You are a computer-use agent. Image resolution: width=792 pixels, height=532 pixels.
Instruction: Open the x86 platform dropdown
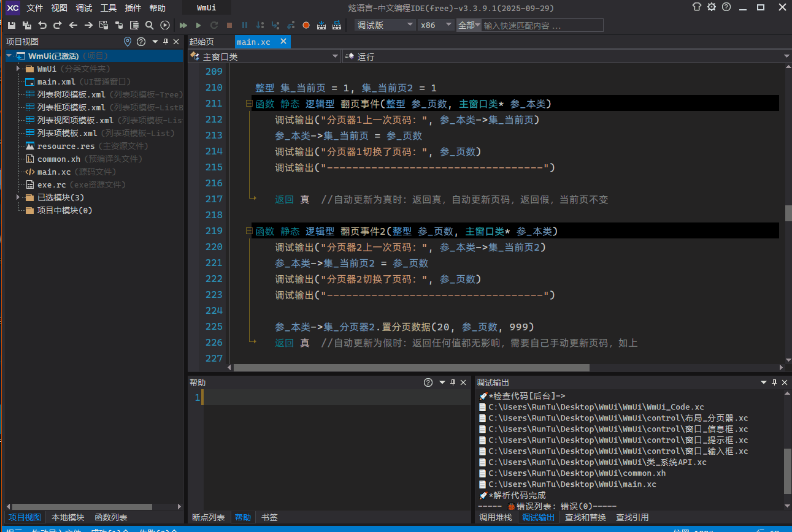pos(436,25)
